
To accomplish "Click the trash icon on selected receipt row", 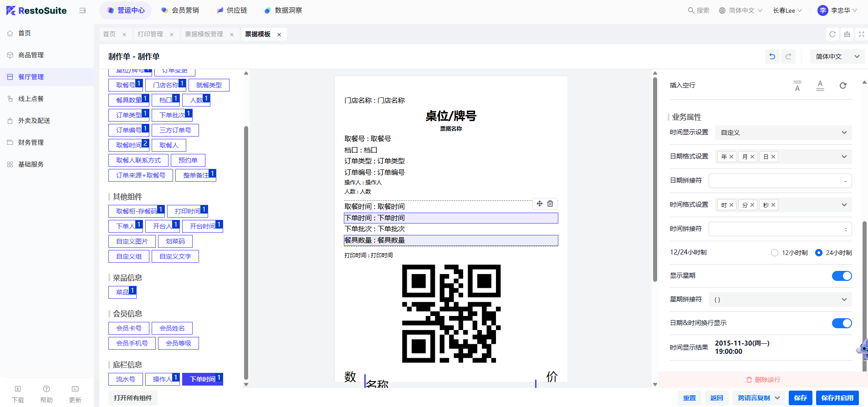I will pyautogui.click(x=550, y=203).
